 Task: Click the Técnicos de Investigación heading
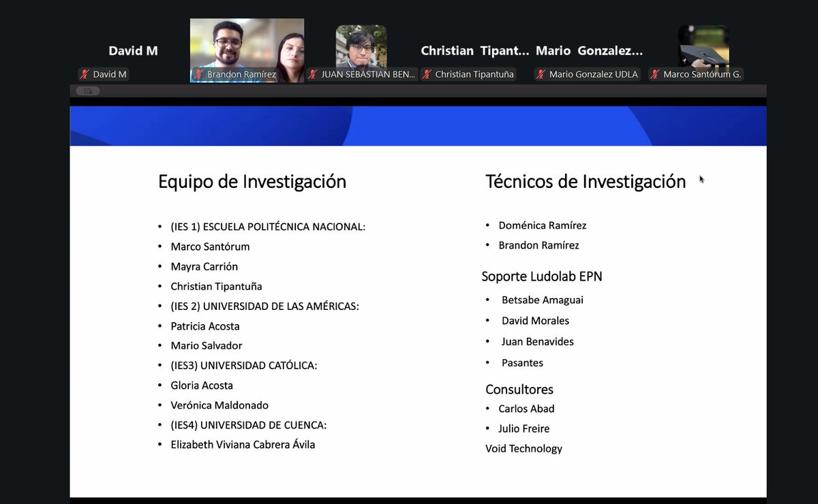click(x=586, y=182)
